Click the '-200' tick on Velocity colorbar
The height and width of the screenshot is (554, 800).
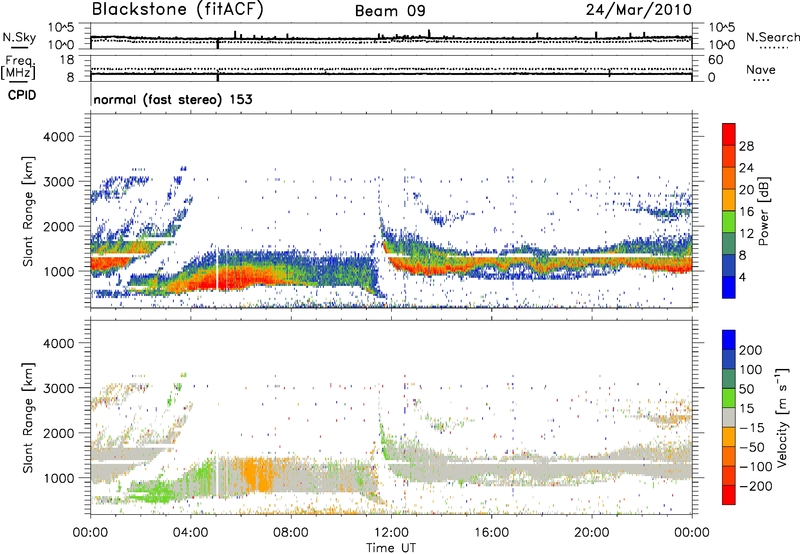(754, 486)
